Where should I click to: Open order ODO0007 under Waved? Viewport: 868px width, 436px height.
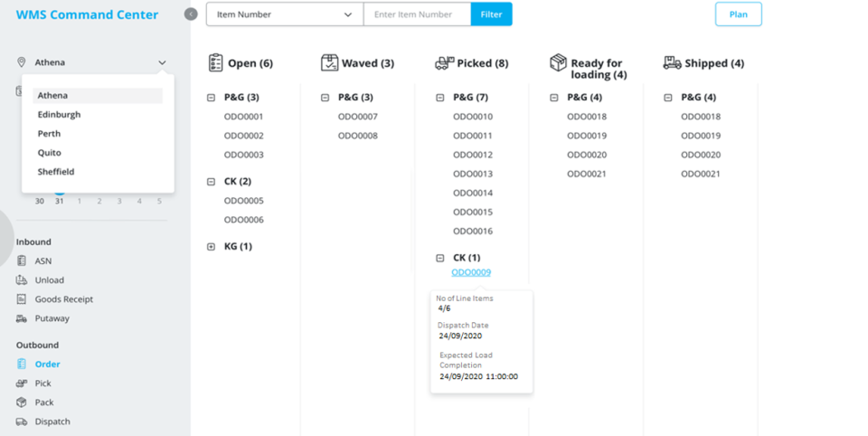tap(358, 117)
